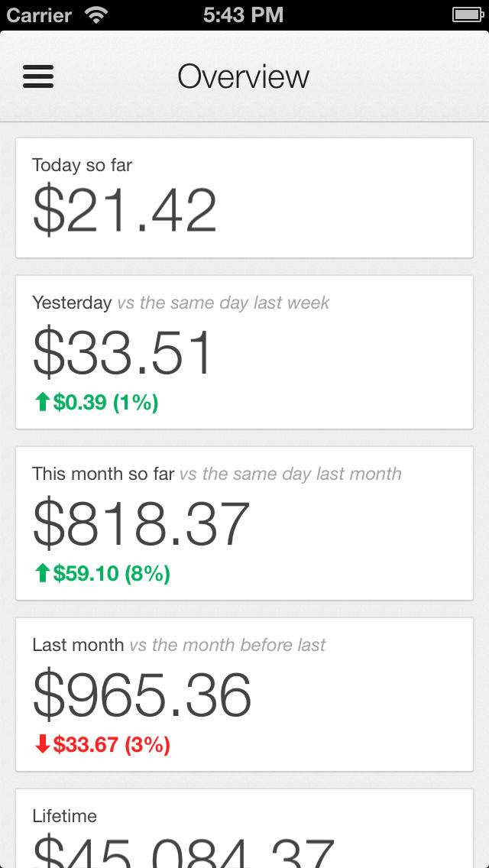Tap the Wi-Fi icon in status bar

96,15
